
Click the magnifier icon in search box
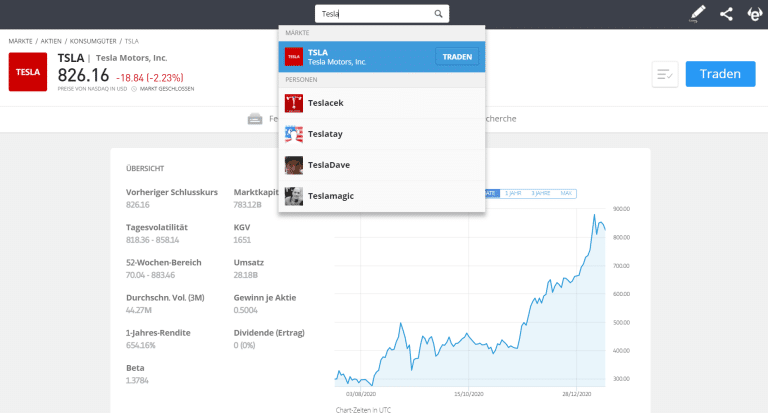coord(438,14)
